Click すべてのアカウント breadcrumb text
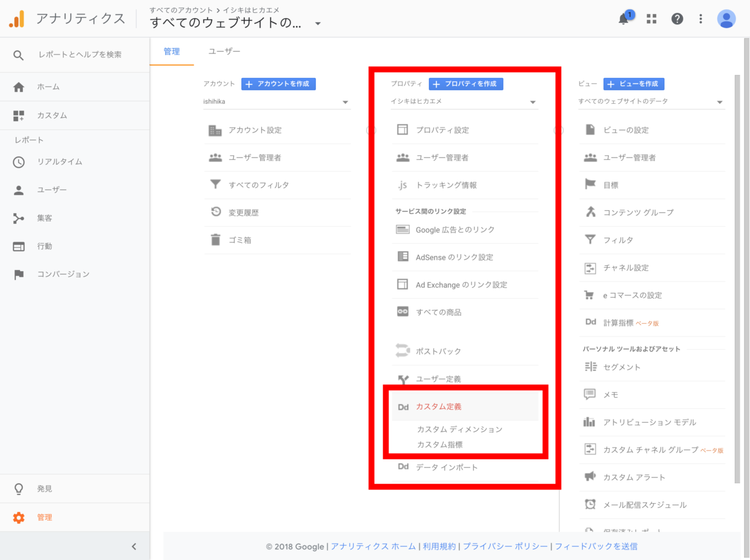 point(181,10)
